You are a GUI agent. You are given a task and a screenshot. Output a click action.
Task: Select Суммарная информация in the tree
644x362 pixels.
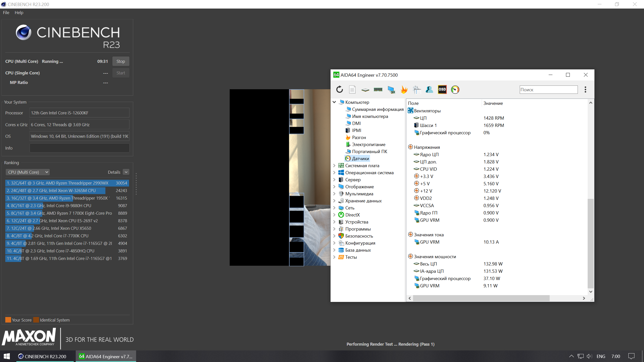(378, 109)
